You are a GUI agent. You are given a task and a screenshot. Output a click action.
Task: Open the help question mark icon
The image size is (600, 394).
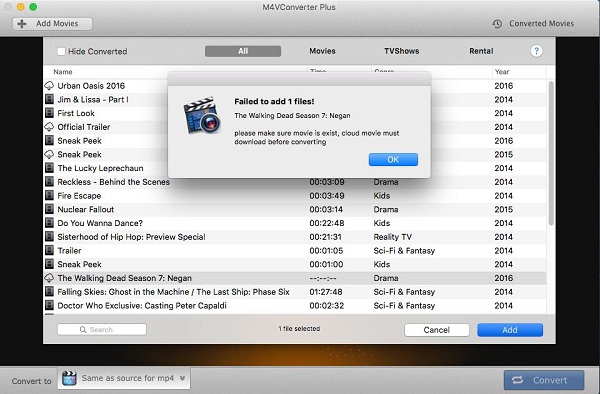tap(536, 51)
